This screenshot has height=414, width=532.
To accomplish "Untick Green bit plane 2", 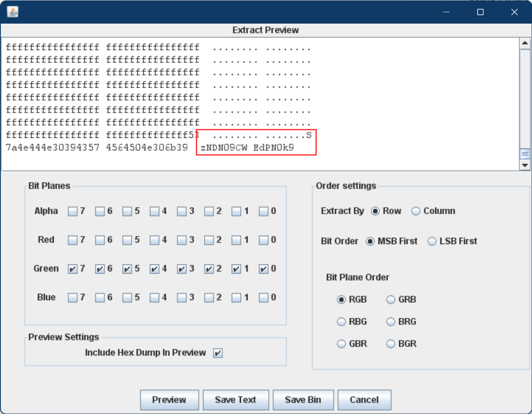I will [x=209, y=269].
